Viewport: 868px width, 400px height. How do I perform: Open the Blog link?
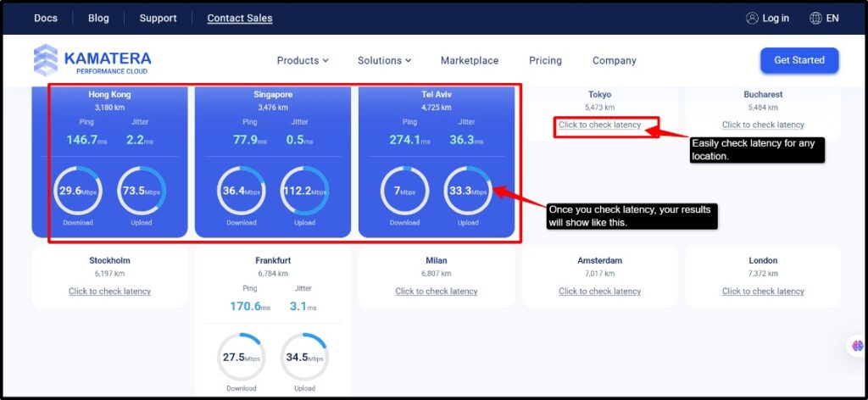pyautogui.click(x=98, y=19)
